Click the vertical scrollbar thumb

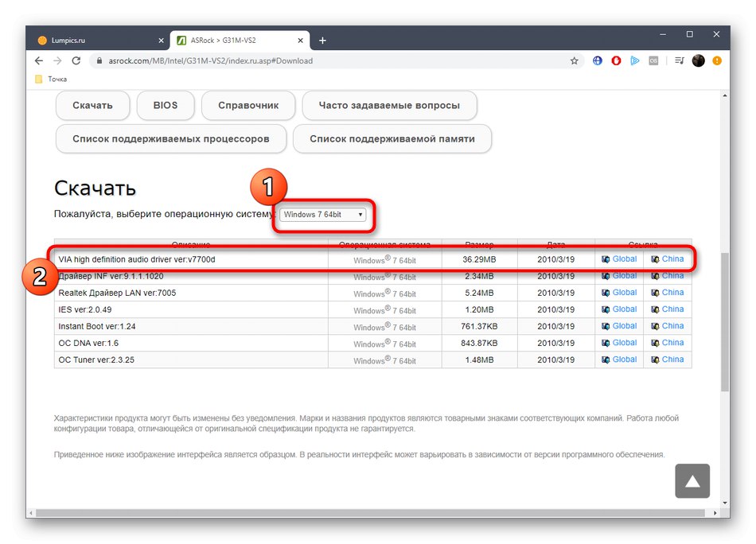pos(725,322)
